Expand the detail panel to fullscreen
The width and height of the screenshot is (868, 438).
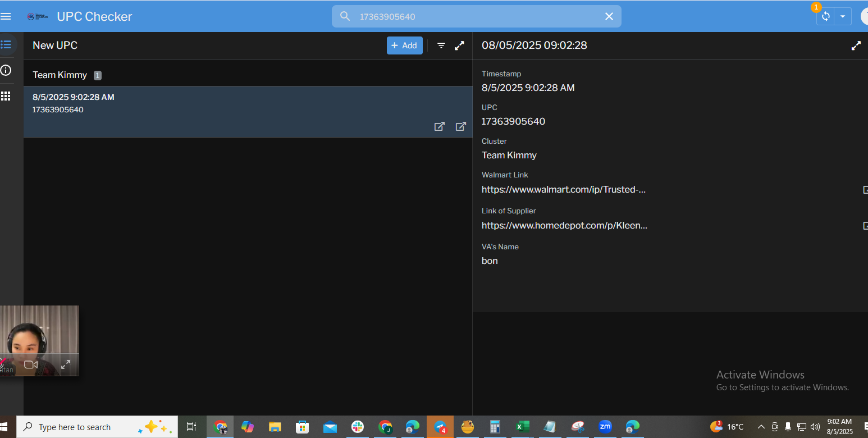pyautogui.click(x=856, y=45)
